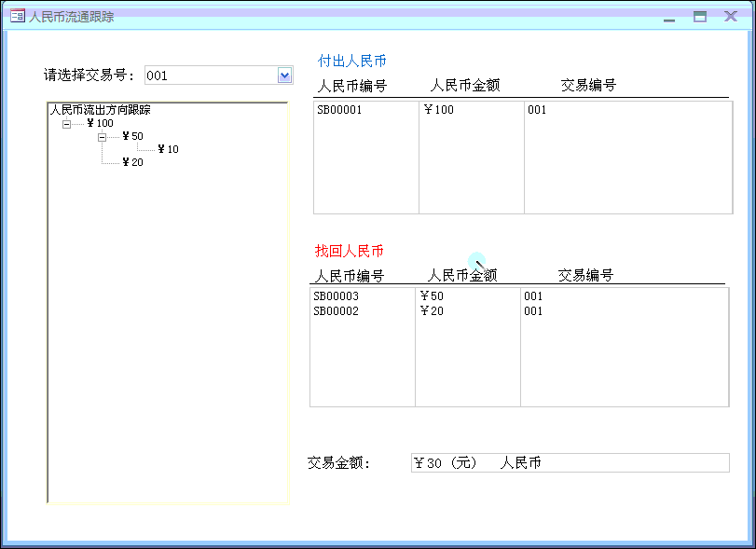Select SB00001 in the 付出人民币 list
Viewport: 756px width, 549px height.
coord(339,110)
